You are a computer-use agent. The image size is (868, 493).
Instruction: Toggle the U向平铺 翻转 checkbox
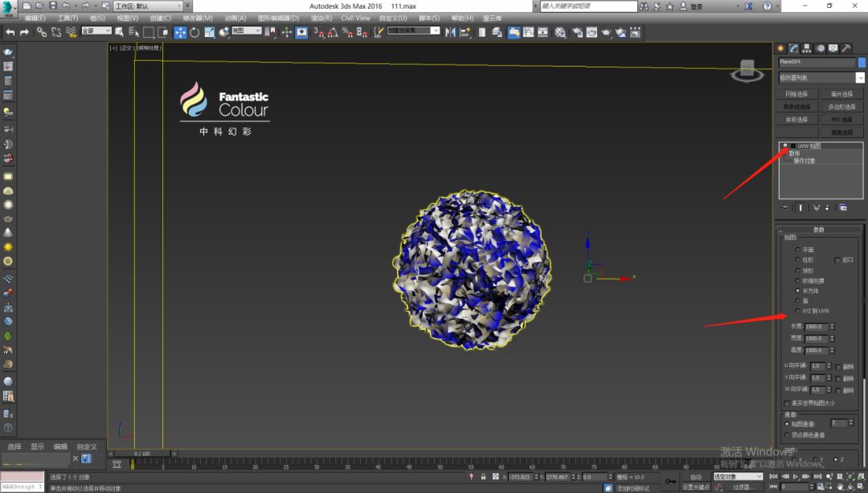pyautogui.click(x=839, y=366)
